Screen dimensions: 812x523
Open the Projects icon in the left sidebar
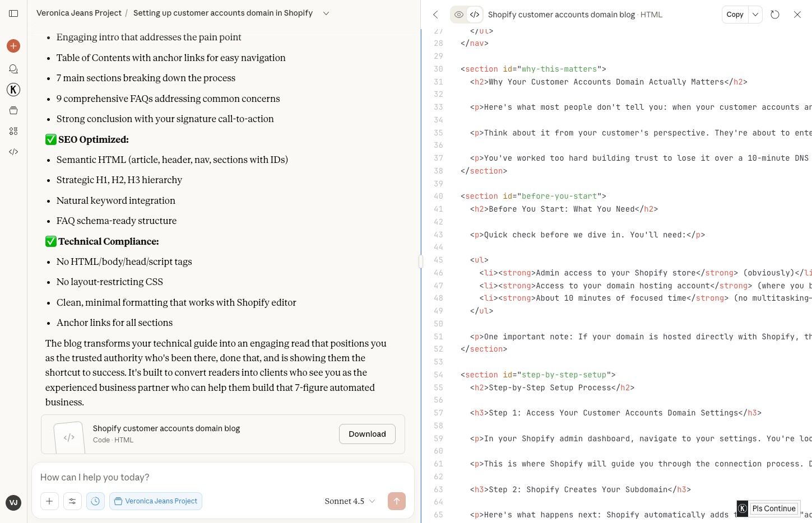click(x=13, y=110)
